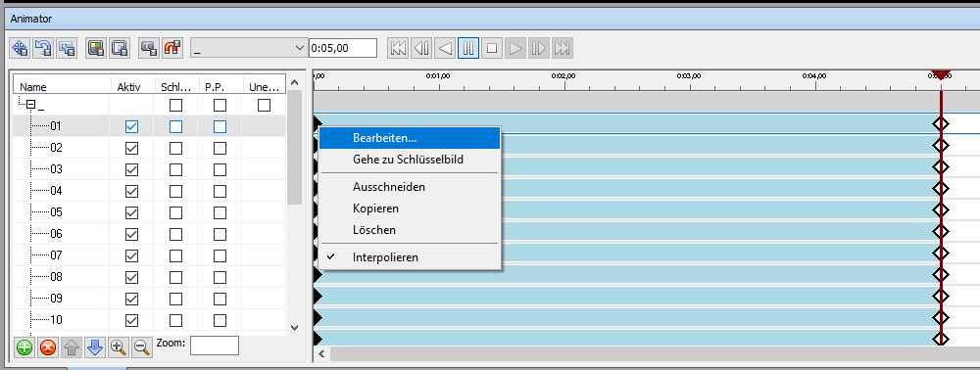Select Ausschneiden from the context menu
Viewport: 980px width, 370px height.
[x=410, y=187]
